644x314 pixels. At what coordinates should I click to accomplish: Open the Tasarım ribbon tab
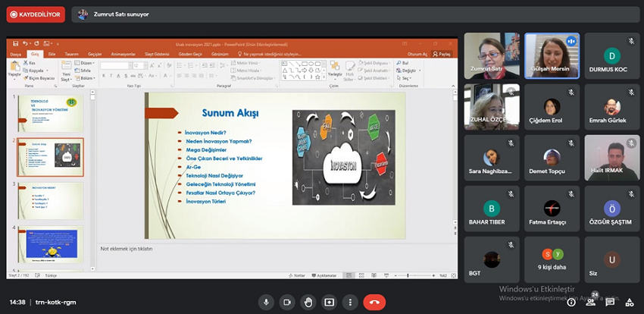[x=71, y=55]
